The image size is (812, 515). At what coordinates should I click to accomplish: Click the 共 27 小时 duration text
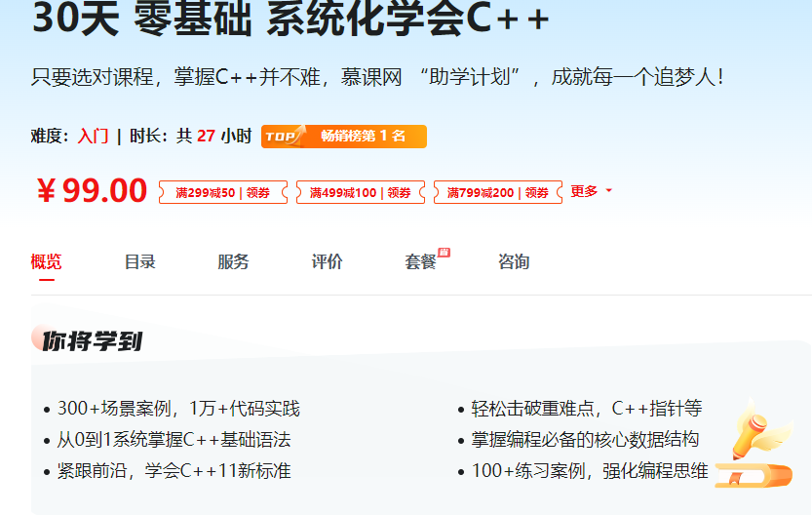pyautogui.click(x=213, y=137)
